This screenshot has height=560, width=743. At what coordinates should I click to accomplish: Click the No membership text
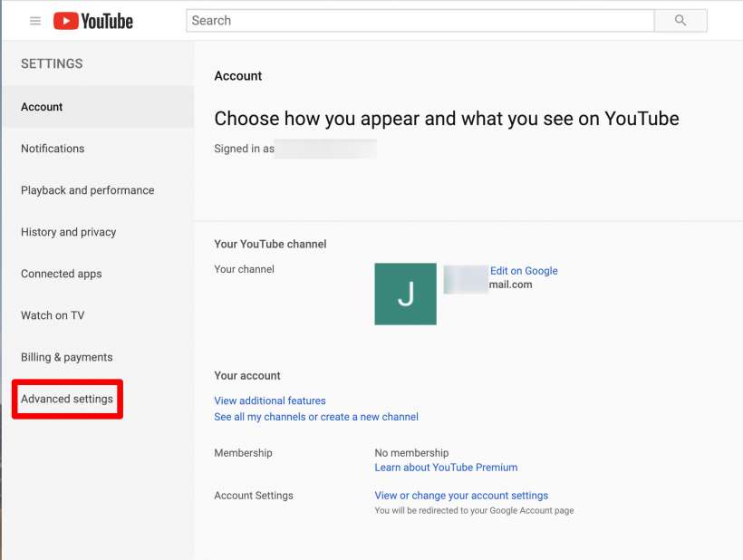tap(411, 453)
